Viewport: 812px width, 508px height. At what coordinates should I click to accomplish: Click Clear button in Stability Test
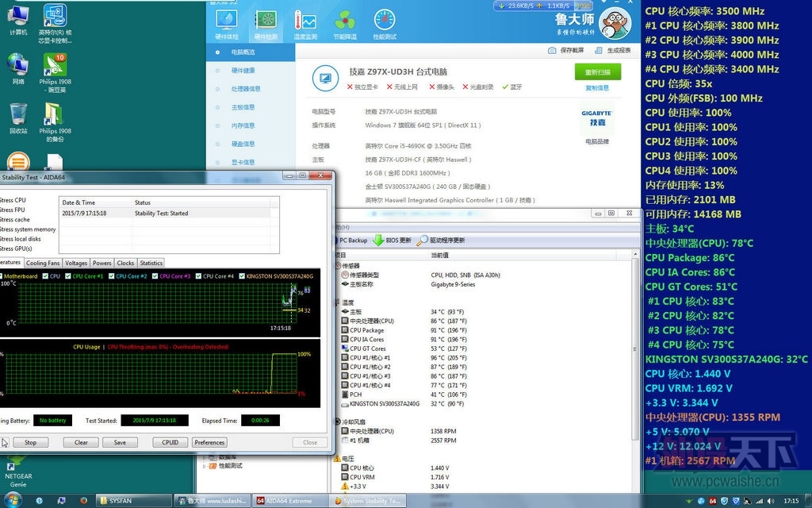[81, 443]
